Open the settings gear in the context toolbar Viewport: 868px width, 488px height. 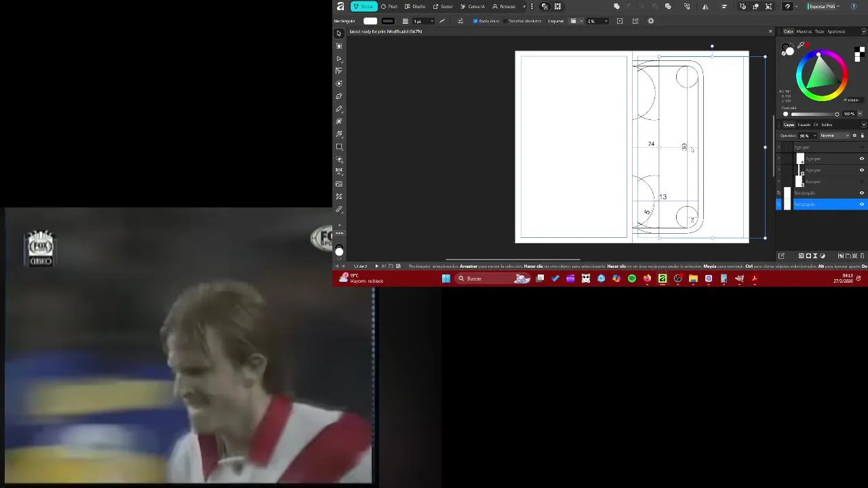pyautogui.click(x=651, y=21)
